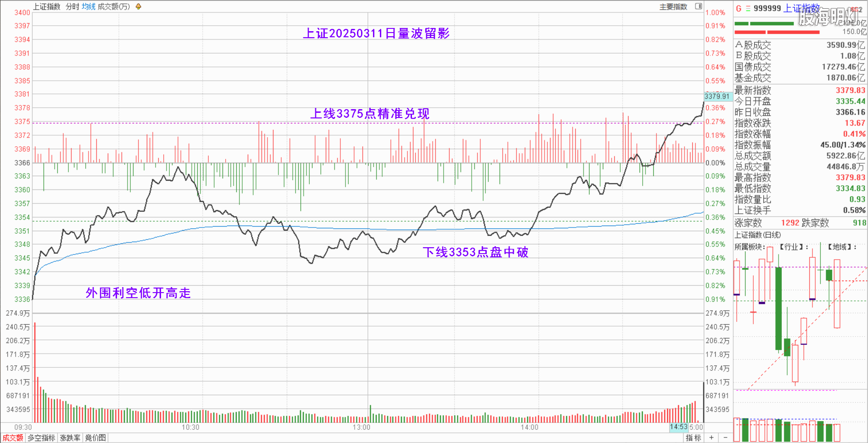
Task: Click the 3379.91 current price tag
Action: coord(717,96)
